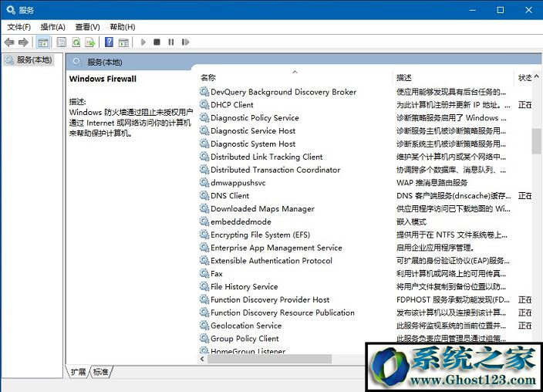Click the Pause Service icon

coord(171,42)
